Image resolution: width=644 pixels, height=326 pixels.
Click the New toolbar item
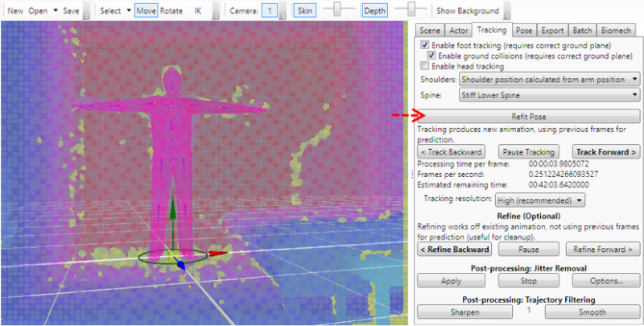point(15,10)
